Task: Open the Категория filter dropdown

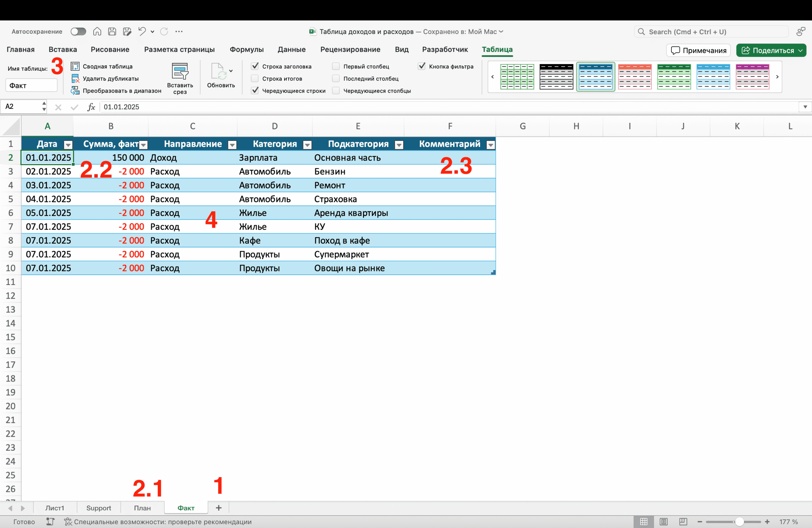Action: (307, 145)
